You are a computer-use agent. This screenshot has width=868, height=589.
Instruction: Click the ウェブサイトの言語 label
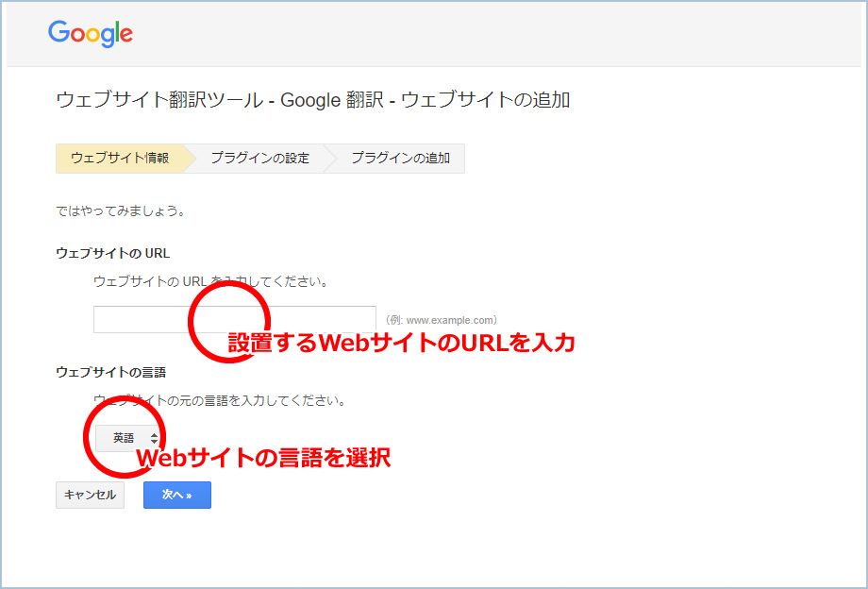(111, 373)
